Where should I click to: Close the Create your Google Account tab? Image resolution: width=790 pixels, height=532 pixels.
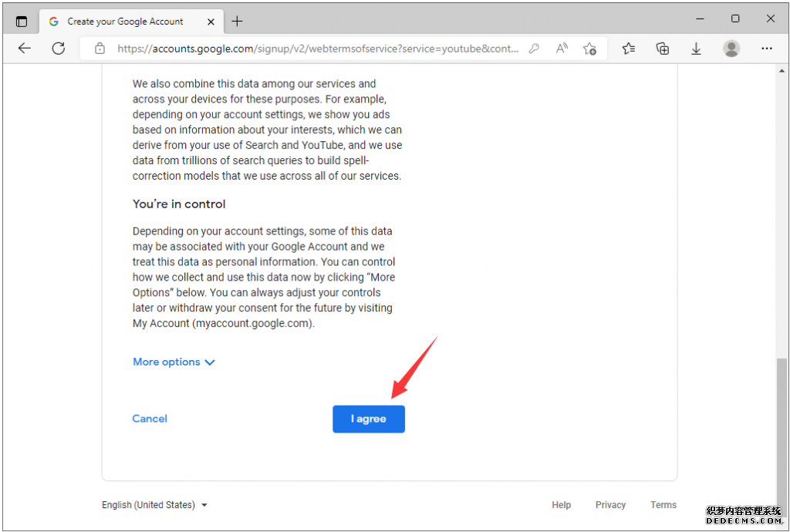pos(211,22)
